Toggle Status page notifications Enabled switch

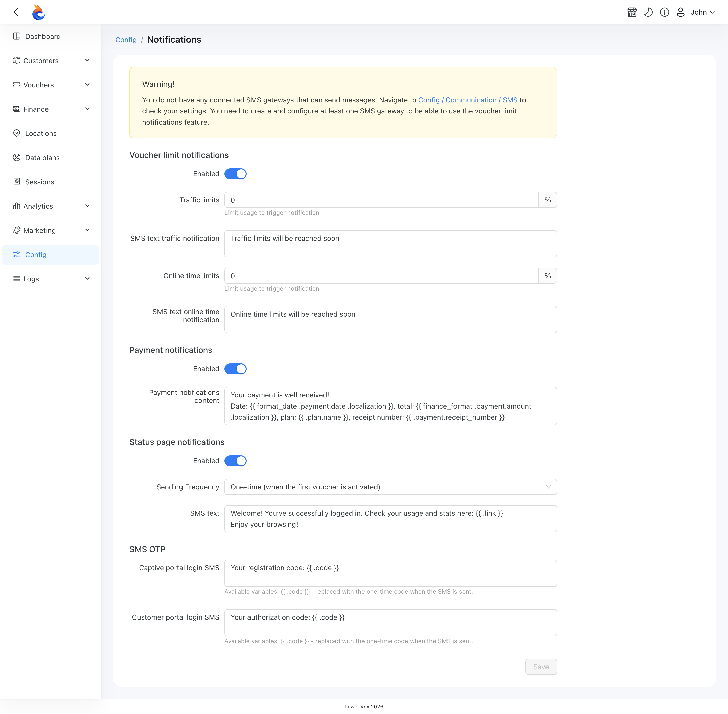point(235,461)
